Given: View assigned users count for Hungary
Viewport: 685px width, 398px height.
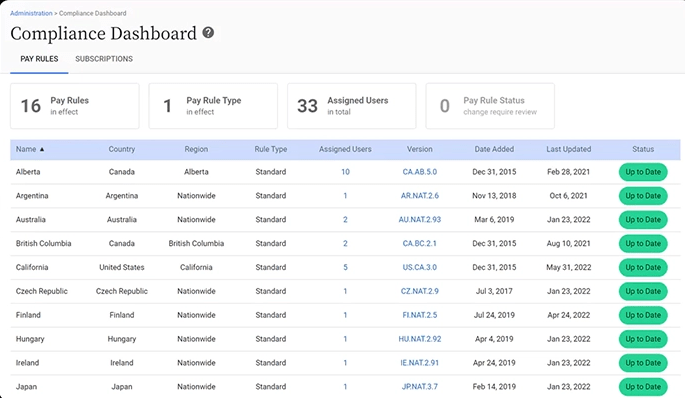Looking at the screenshot, I should [345, 339].
